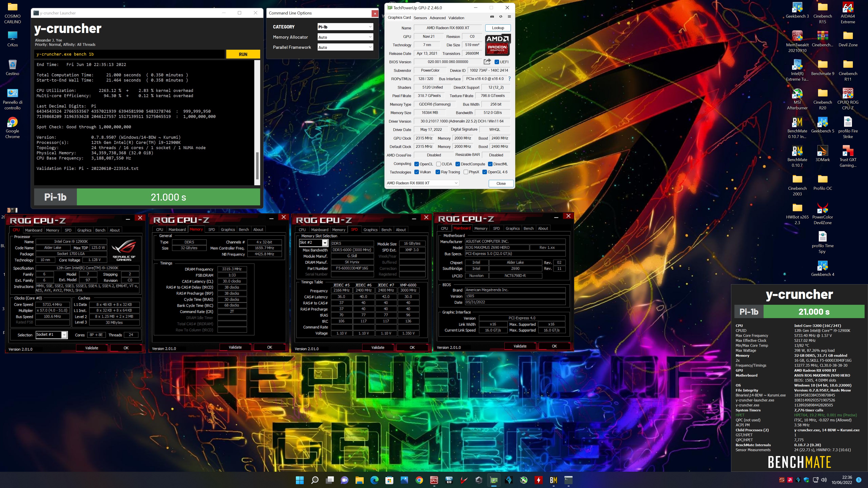
Task: Open the Intel(R) Extreme Tuning shortcut
Action: [x=797, y=70]
